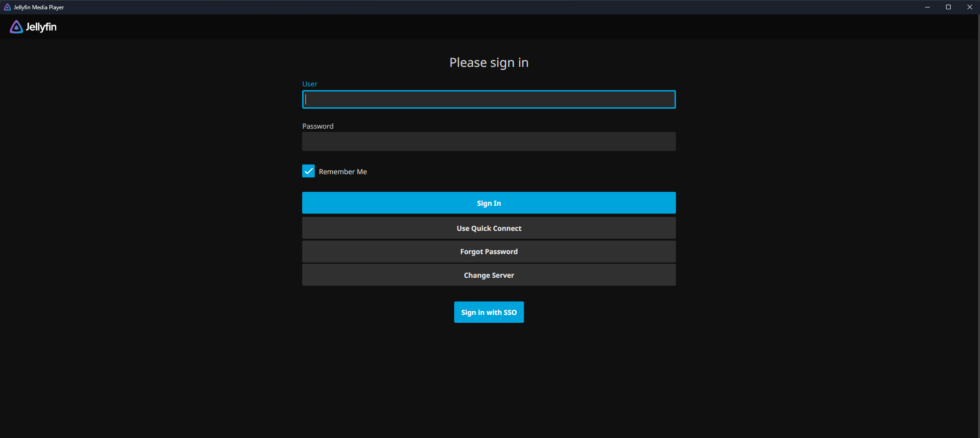Sign in with SSO button
The image size is (980, 438).
click(x=489, y=312)
